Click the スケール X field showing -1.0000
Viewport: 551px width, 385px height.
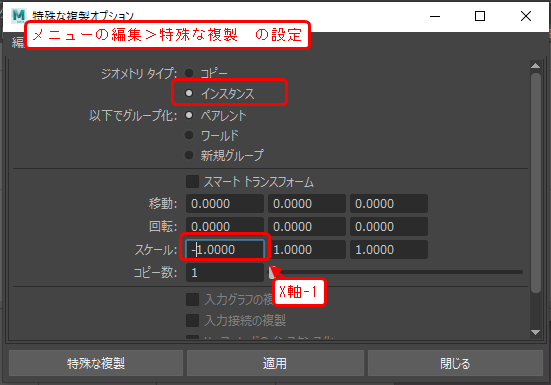point(225,249)
